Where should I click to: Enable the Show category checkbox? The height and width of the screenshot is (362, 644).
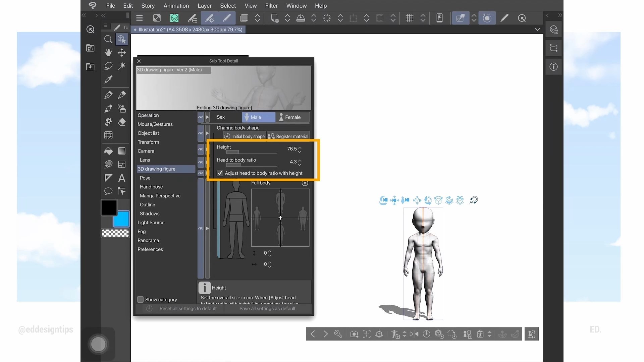coord(141,299)
